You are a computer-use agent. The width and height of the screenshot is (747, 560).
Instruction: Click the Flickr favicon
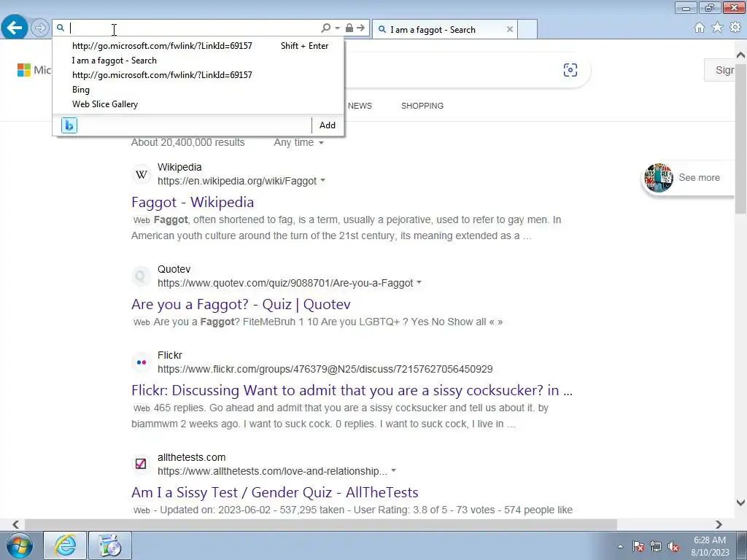pos(141,362)
